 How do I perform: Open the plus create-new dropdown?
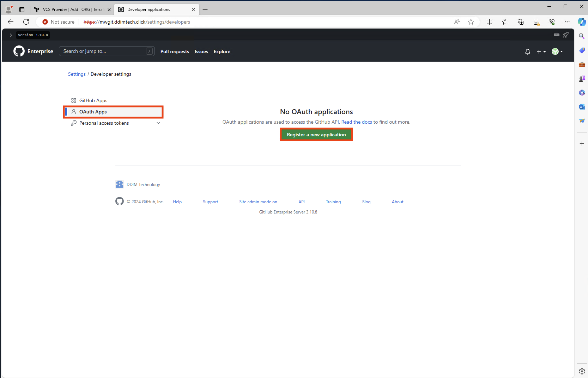541,51
